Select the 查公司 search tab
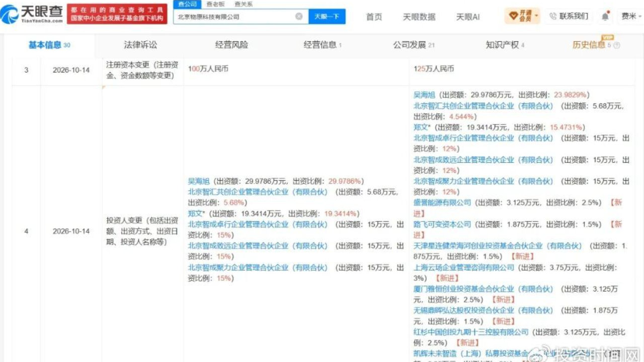Viewport: 644px width, 362px height. click(187, 4)
